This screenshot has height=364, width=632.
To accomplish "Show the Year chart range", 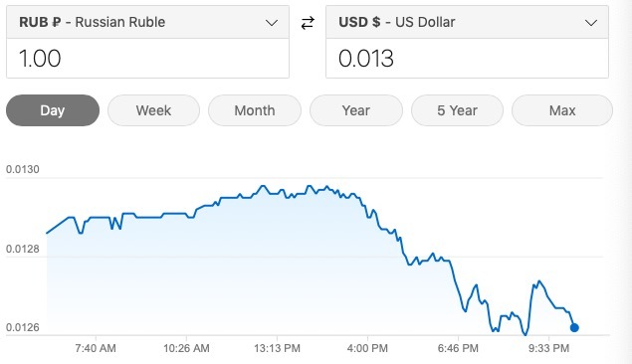I will tap(356, 110).
